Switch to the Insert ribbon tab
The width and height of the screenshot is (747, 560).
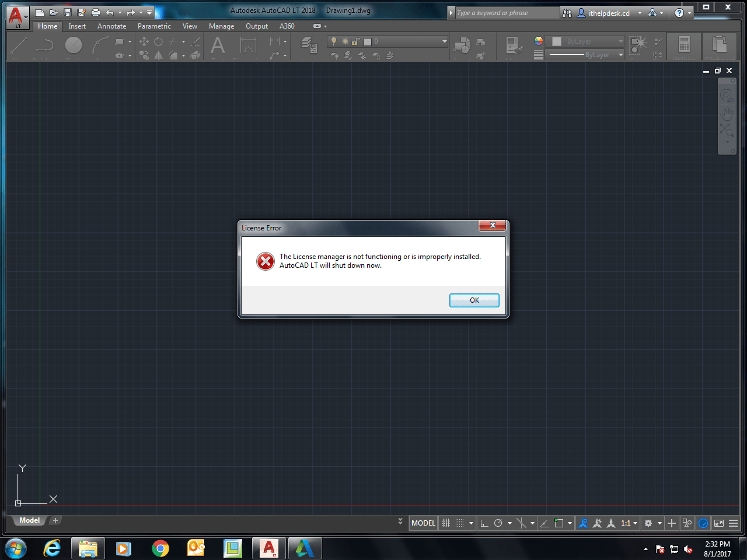pyautogui.click(x=77, y=26)
